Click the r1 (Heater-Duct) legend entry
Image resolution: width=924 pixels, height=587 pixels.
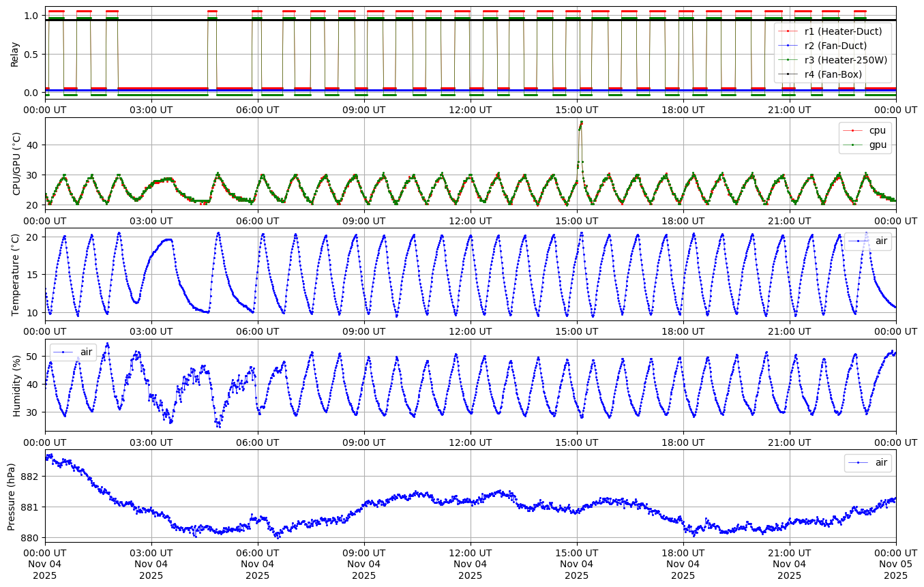pyautogui.click(x=843, y=31)
